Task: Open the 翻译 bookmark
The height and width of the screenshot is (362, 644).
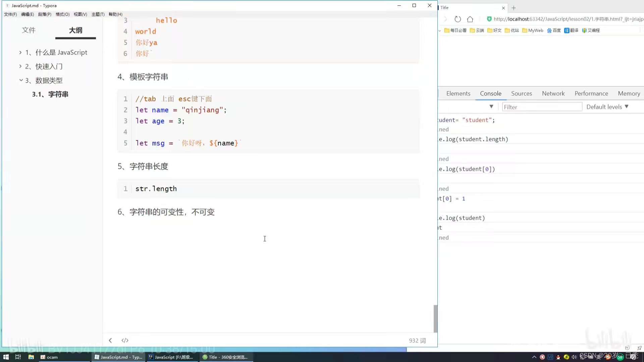Action: click(x=571, y=30)
